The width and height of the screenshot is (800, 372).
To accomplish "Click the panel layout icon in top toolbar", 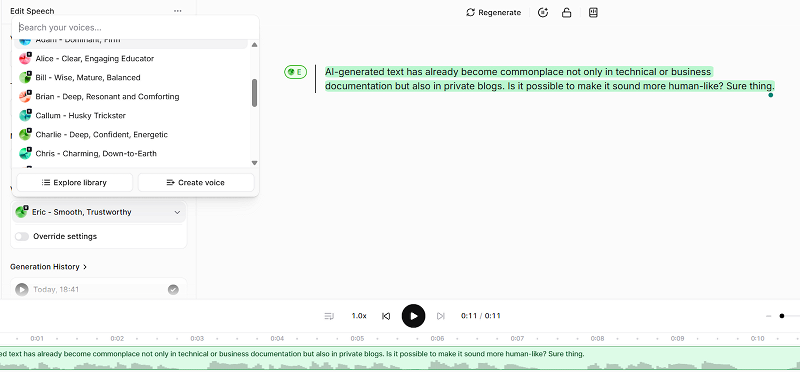I will (x=593, y=13).
